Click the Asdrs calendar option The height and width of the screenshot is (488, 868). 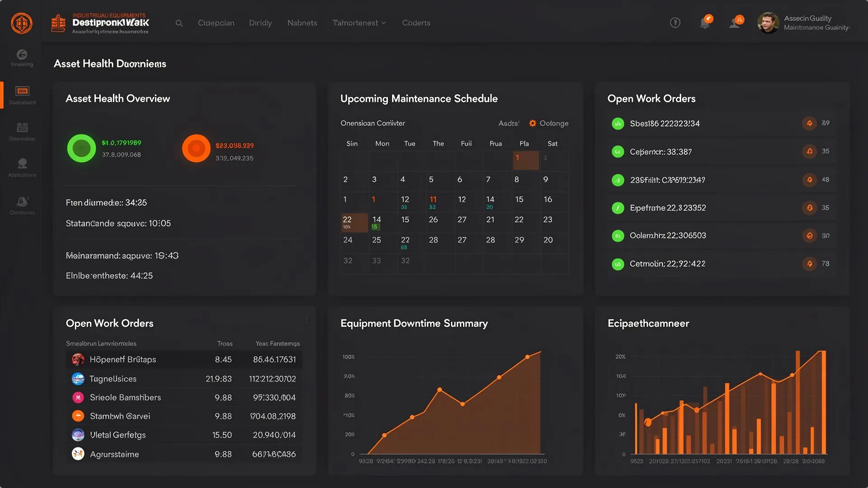tap(509, 123)
